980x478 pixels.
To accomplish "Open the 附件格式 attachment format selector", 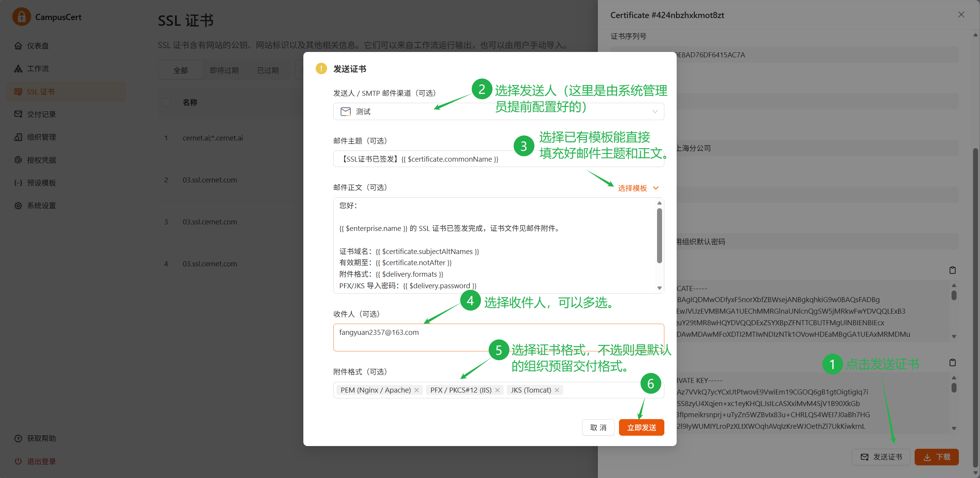I will (x=498, y=390).
